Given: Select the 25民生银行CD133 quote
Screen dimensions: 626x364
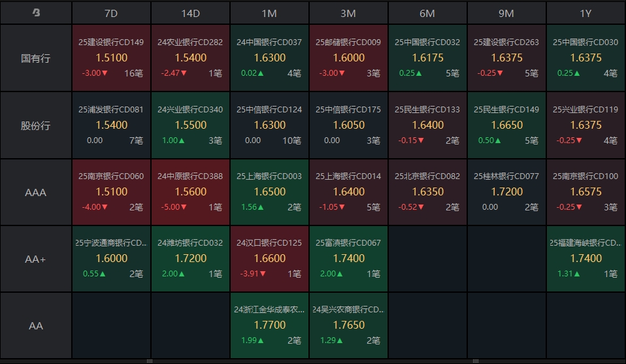Looking at the screenshot, I should coord(427,125).
